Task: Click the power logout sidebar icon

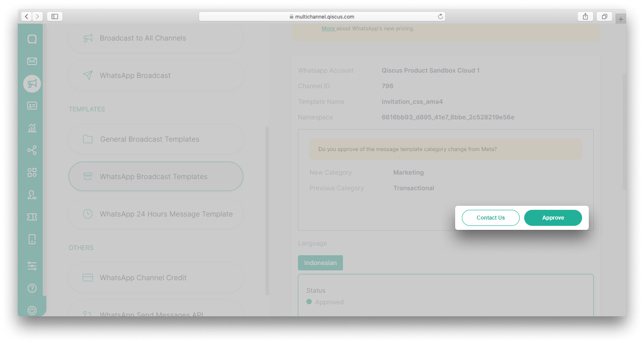Action: click(x=32, y=310)
